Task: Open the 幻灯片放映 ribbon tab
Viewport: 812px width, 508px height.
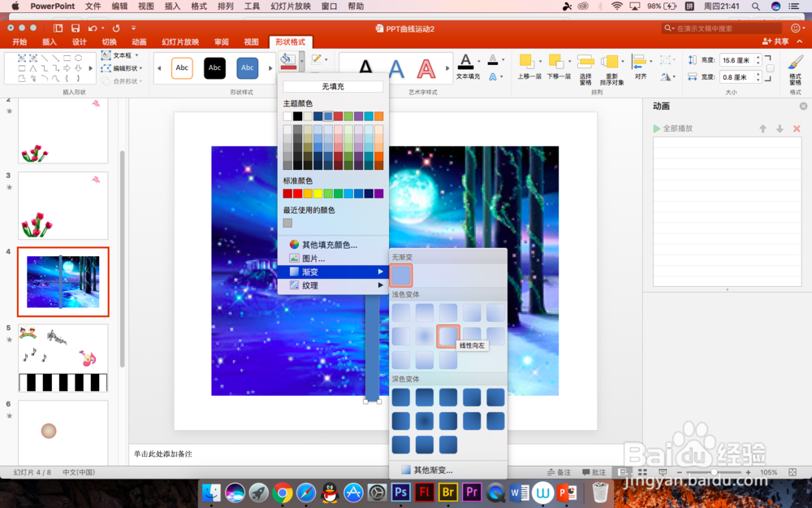Action: [180, 42]
